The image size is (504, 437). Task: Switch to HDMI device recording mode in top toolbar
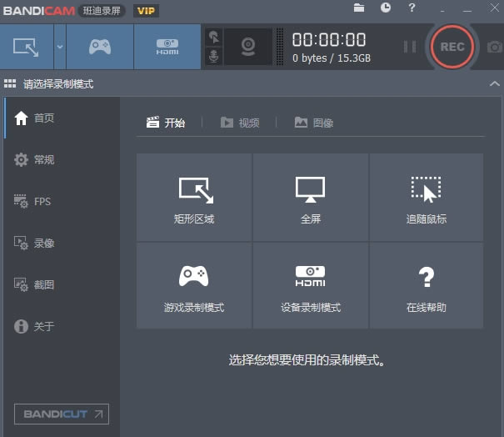(x=167, y=47)
